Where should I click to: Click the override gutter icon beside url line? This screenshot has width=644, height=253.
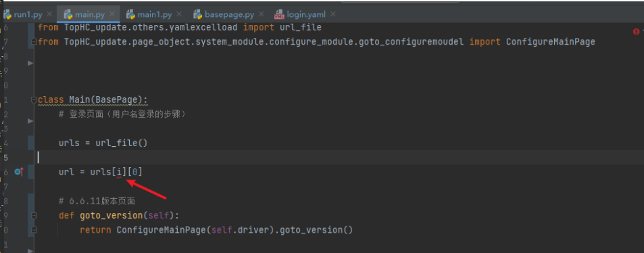(18, 172)
